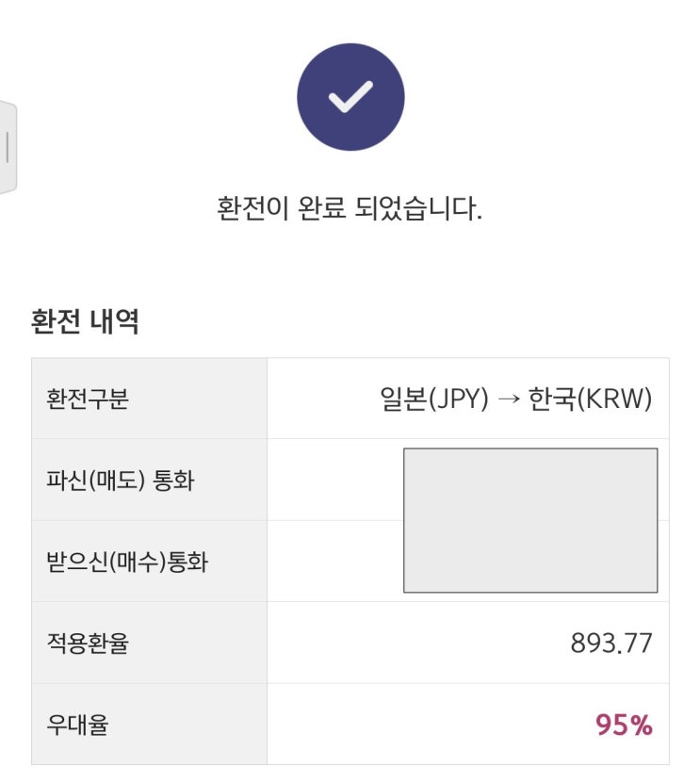700x783 pixels.
Task: Open the side panel handle on left edge
Action: (8, 148)
